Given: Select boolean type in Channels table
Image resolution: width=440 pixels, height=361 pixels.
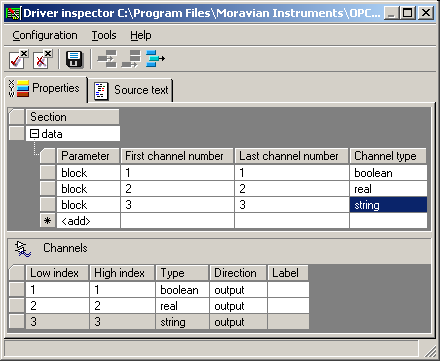Looking at the screenshot, I should [182, 290].
